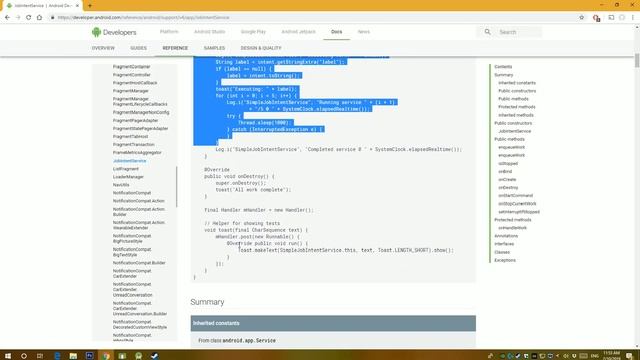This screenshot has width=640, height=360.
Task: Open the Android Jetpack nav item
Action: [x=298, y=31]
